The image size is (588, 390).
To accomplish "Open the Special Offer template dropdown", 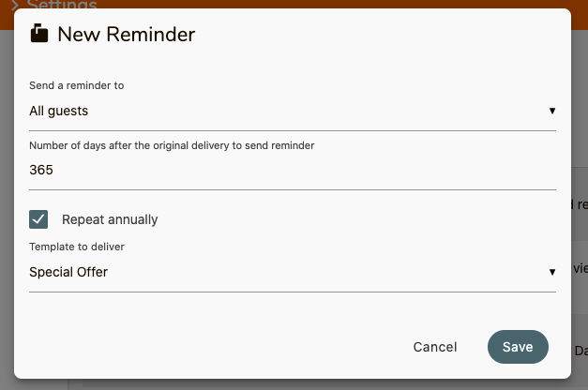I will point(293,272).
